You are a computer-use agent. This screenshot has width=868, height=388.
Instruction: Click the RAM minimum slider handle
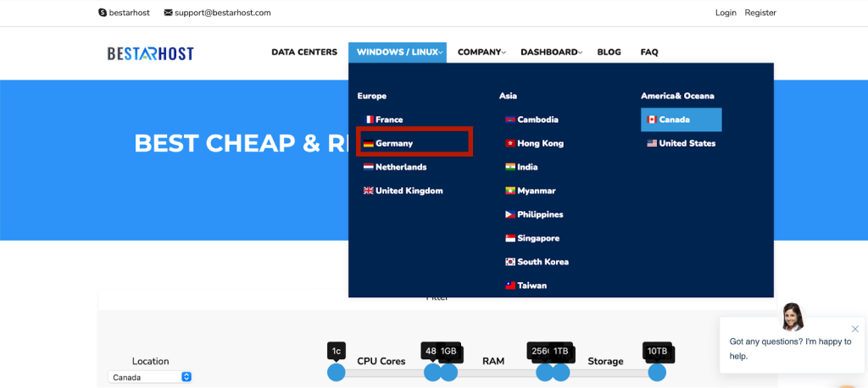click(449, 373)
